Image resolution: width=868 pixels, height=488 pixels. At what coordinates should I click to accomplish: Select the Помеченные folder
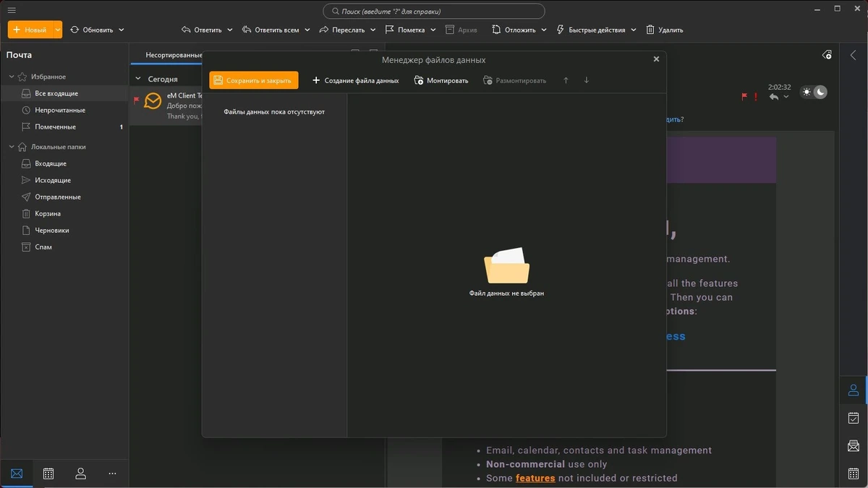[64, 127]
